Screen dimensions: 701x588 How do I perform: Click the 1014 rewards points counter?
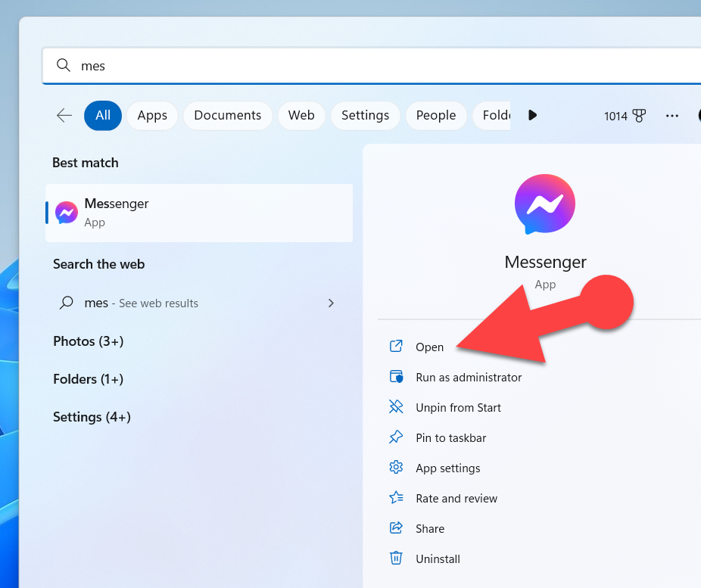pos(615,117)
